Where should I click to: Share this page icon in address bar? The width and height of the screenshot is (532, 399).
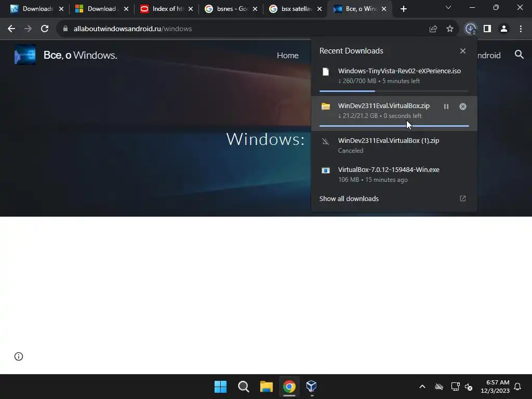(433, 29)
